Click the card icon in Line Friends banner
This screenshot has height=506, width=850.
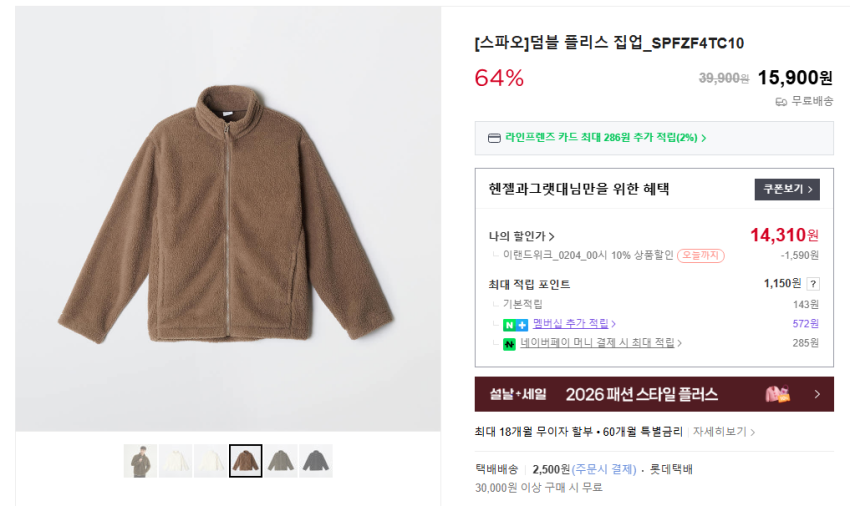pyautogui.click(x=494, y=138)
